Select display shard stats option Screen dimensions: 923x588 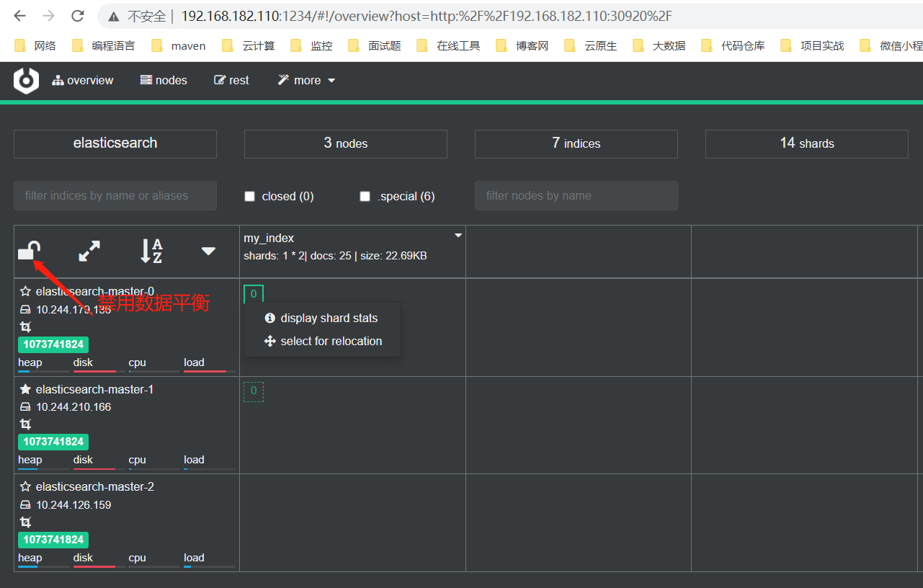tap(322, 318)
